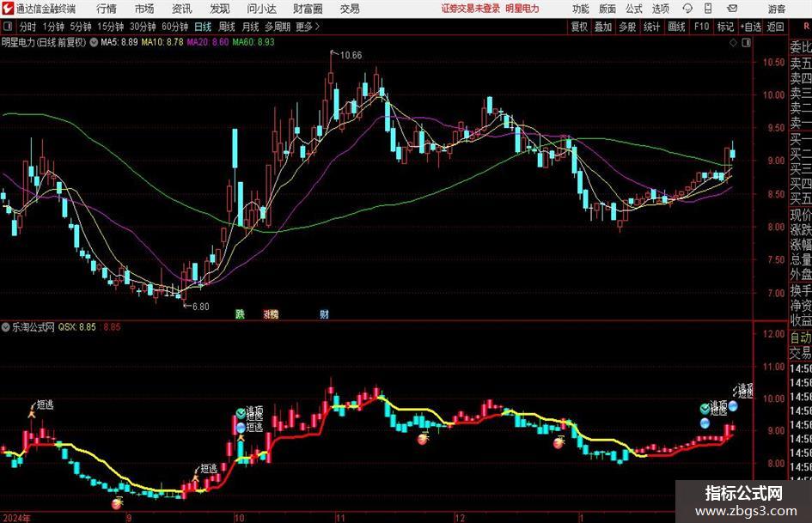
Task: Open the mobile phone icon in title bar
Action: (x=708, y=9)
